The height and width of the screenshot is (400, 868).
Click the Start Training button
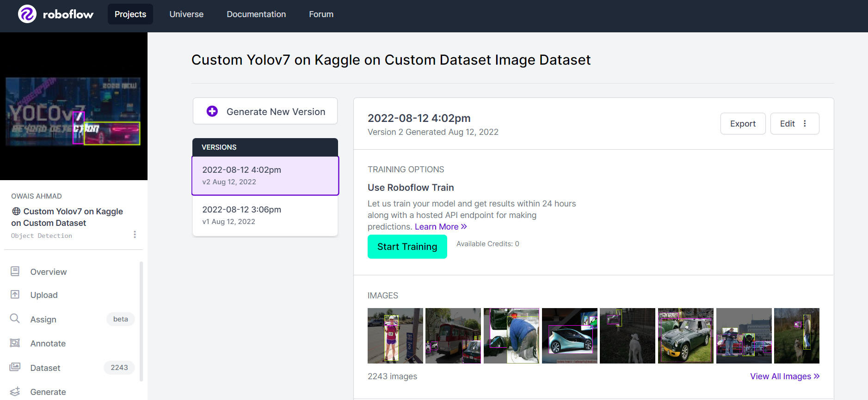point(407,247)
